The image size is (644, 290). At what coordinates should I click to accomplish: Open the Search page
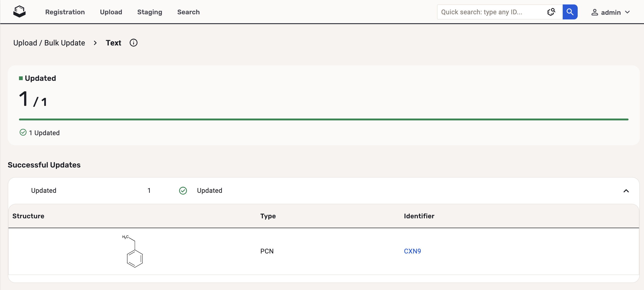coord(188,12)
